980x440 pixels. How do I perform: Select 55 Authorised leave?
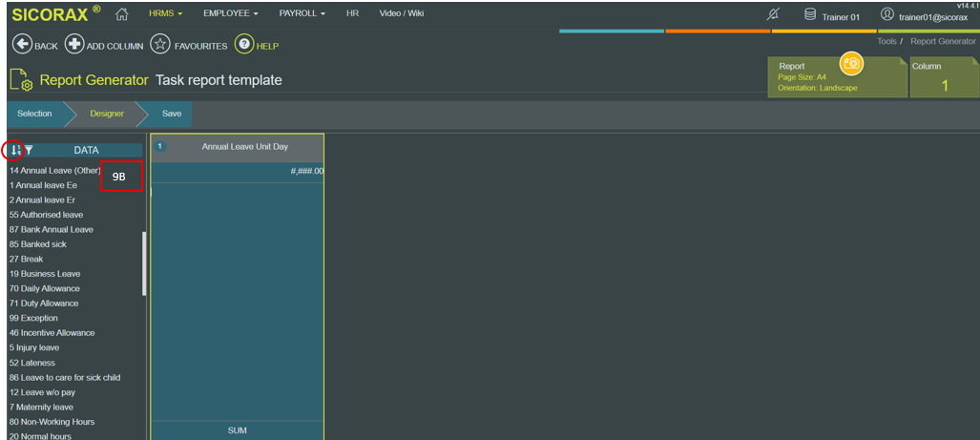pos(46,215)
